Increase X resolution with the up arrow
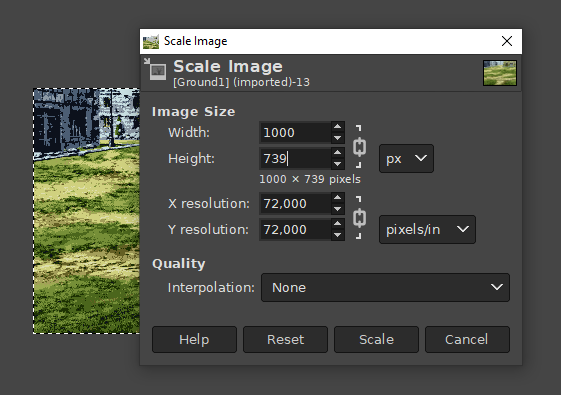 (x=337, y=198)
